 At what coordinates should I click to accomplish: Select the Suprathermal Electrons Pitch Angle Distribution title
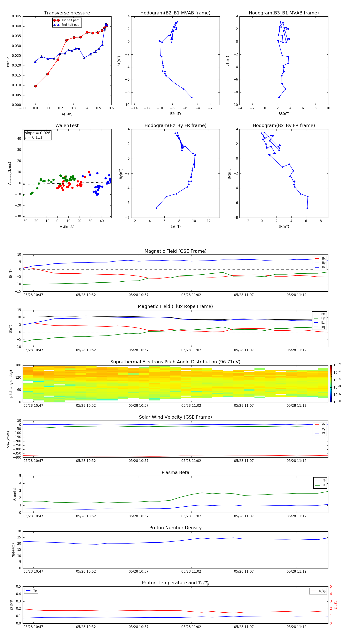[x=175, y=362]
